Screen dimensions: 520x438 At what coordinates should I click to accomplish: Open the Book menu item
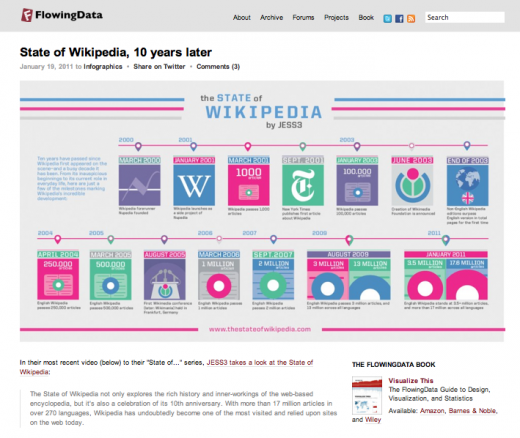pyautogui.click(x=366, y=17)
